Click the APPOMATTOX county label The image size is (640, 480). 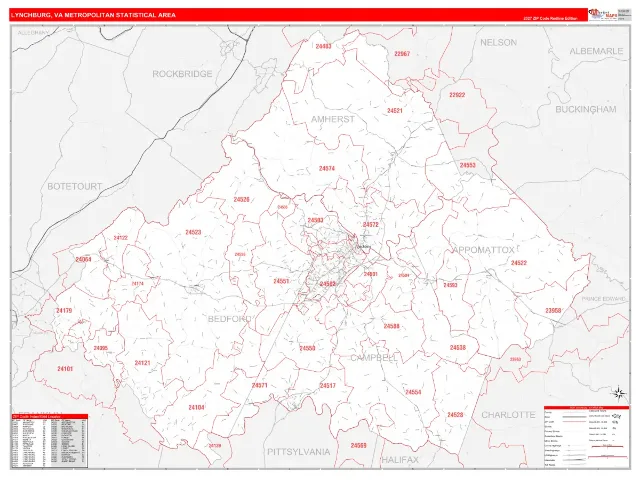click(483, 250)
